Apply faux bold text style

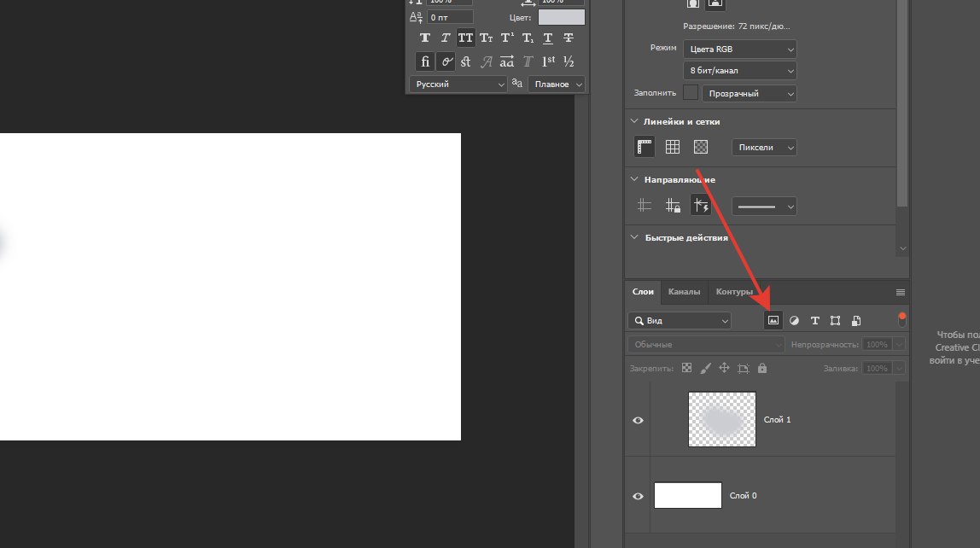click(425, 38)
